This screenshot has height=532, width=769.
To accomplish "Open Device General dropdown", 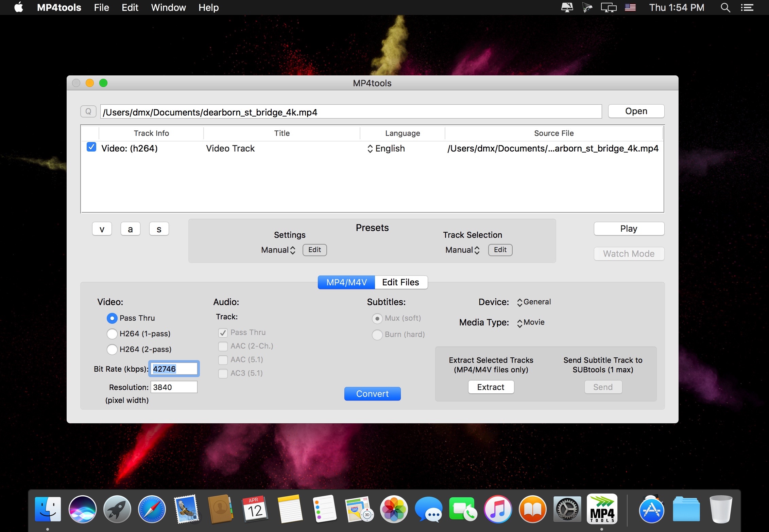I will click(x=534, y=302).
